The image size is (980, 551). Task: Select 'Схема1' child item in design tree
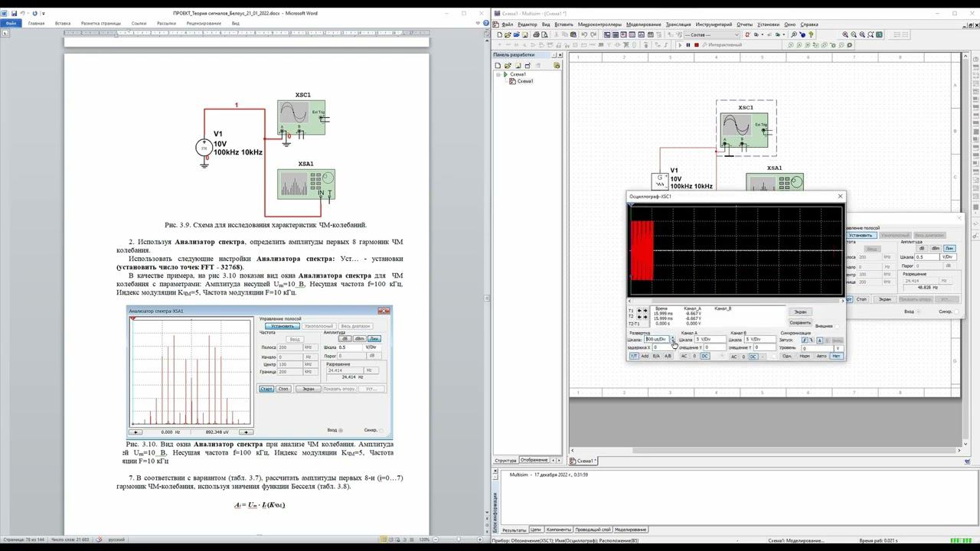pos(525,81)
